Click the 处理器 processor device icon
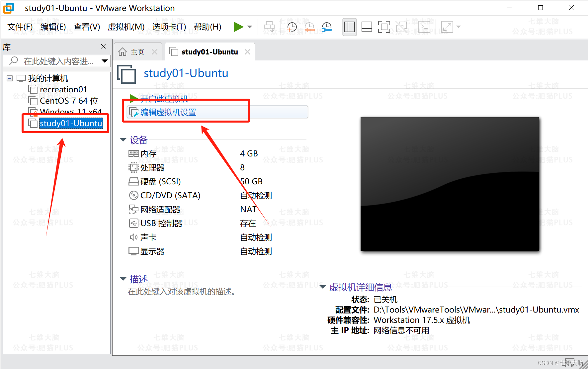 (133, 167)
